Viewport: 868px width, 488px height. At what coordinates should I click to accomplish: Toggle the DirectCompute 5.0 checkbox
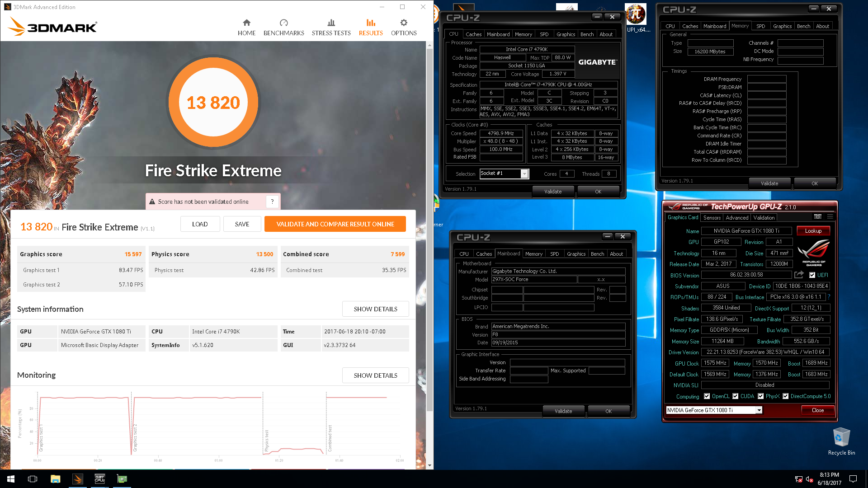tap(786, 396)
